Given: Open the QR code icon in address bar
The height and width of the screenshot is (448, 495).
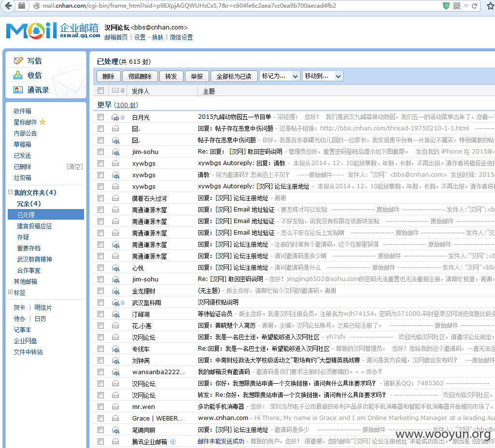Looking at the screenshot, I should pyautogui.click(x=456, y=6).
